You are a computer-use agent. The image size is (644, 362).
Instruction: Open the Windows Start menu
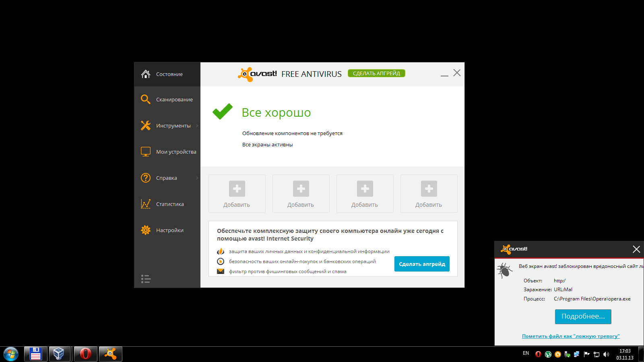11,354
